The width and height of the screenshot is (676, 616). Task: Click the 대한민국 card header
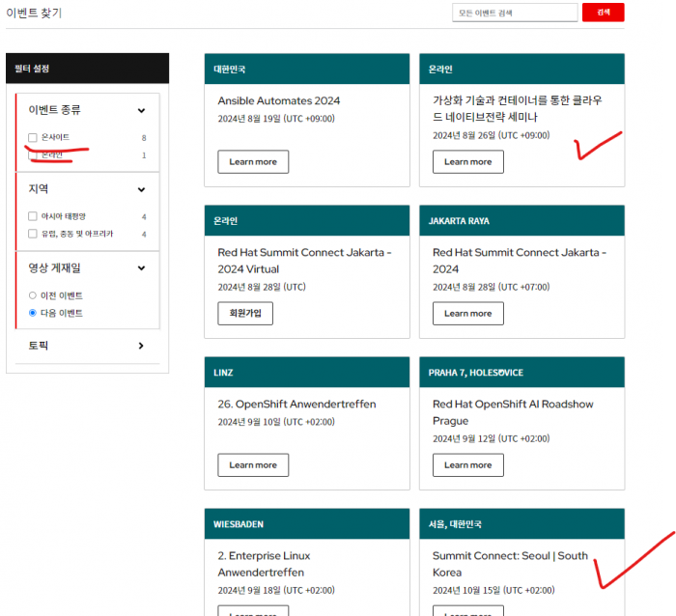(x=307, y=69)
